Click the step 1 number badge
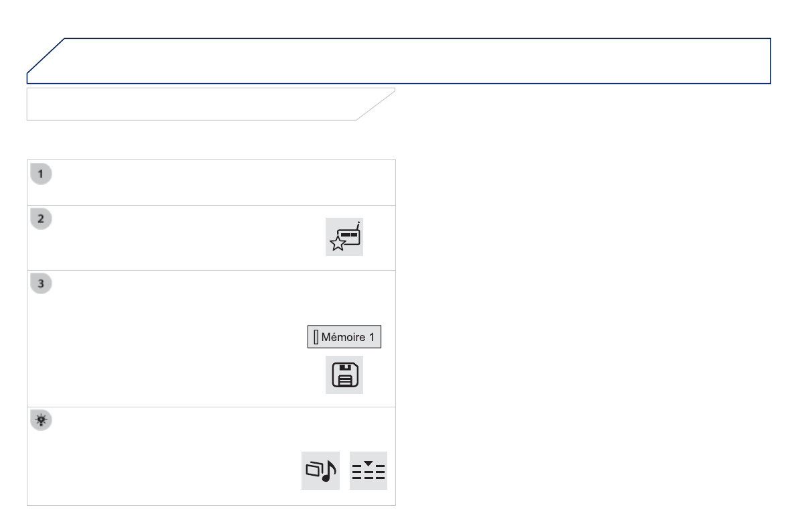 (x=42, y=174)
